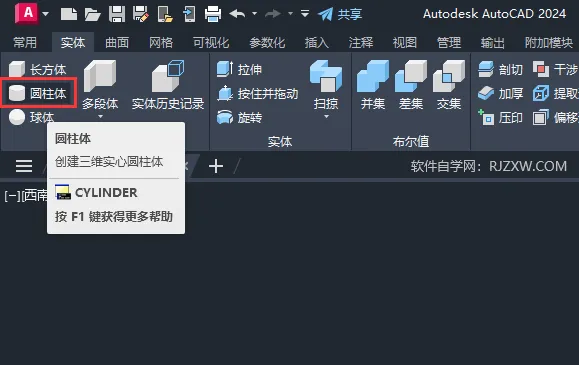Open an existing drawing file
The height and width of the screenshot is (365, 579).
(x=92, y=14)
